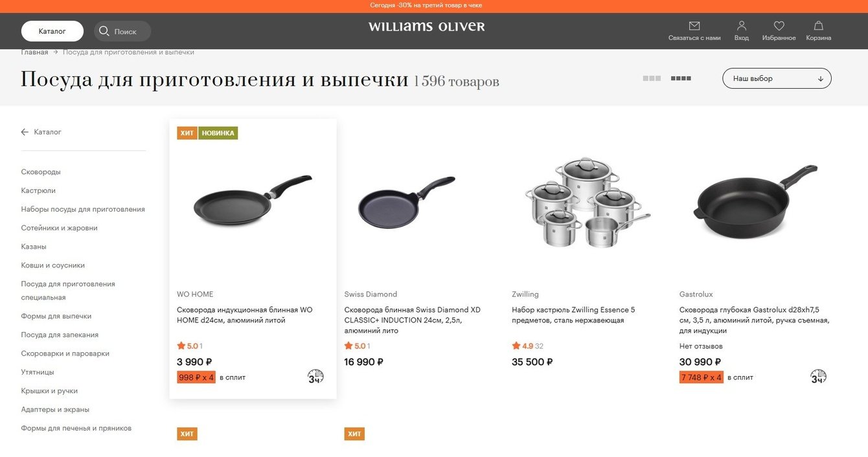Click the search magnifier icon

104,31
